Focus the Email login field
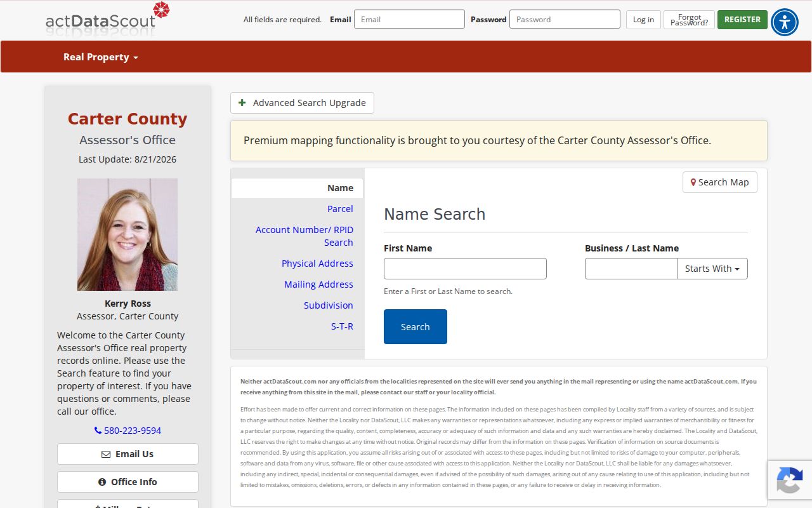 point(409,19)
